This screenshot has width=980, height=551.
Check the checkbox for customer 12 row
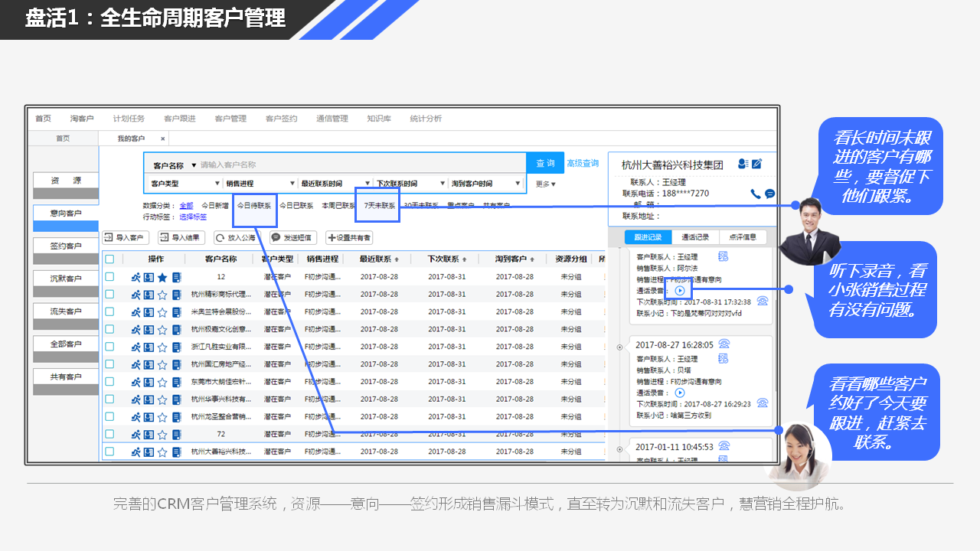109,277
